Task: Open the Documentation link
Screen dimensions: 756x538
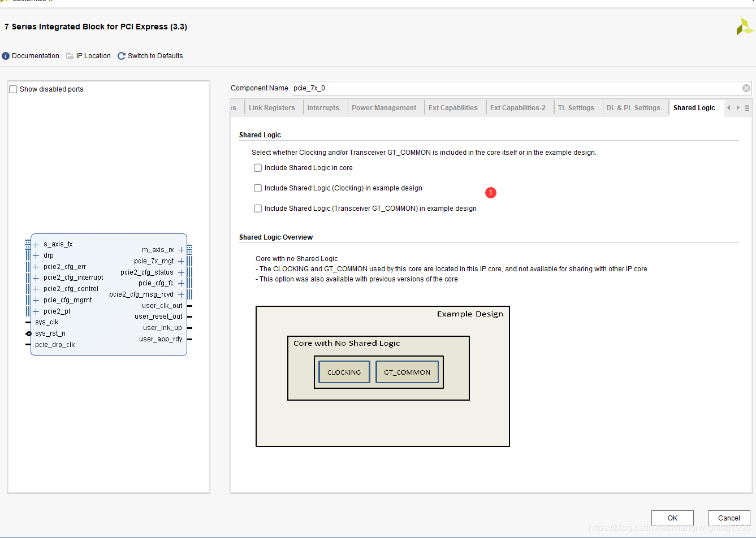Action: 31,56
